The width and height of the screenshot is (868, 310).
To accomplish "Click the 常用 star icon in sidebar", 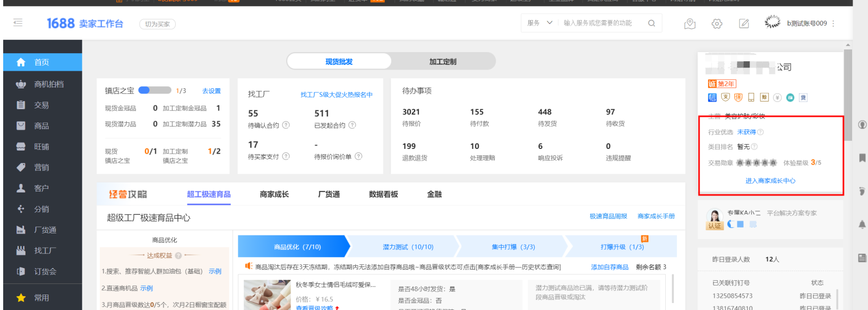I will [21, 298].
